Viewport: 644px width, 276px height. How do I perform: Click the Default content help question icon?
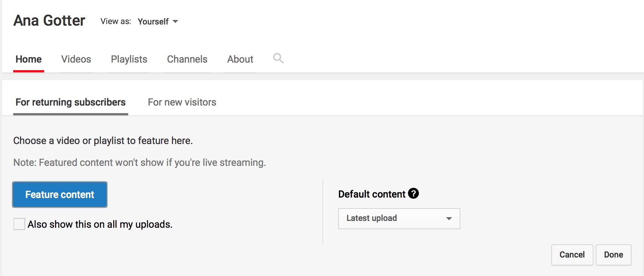(413, 193)
